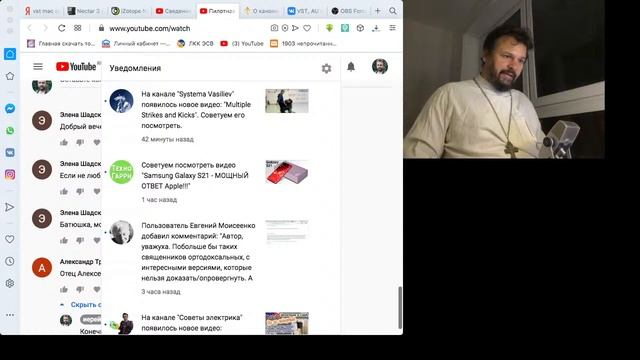The width and height of the screenshot is (640, 360).
Task: Switch to the 'vst mac' Yandex tab
Action: pos(42,11)
